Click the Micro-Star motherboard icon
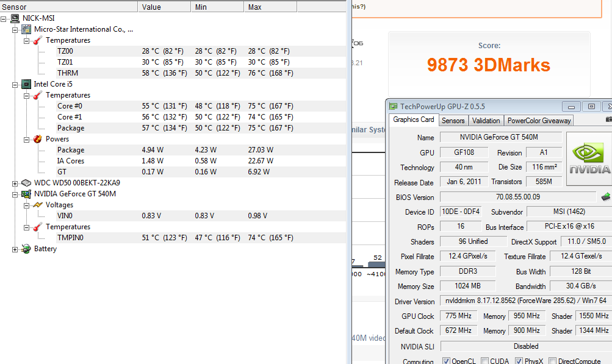612x364 pixels. tap(26, 29)
